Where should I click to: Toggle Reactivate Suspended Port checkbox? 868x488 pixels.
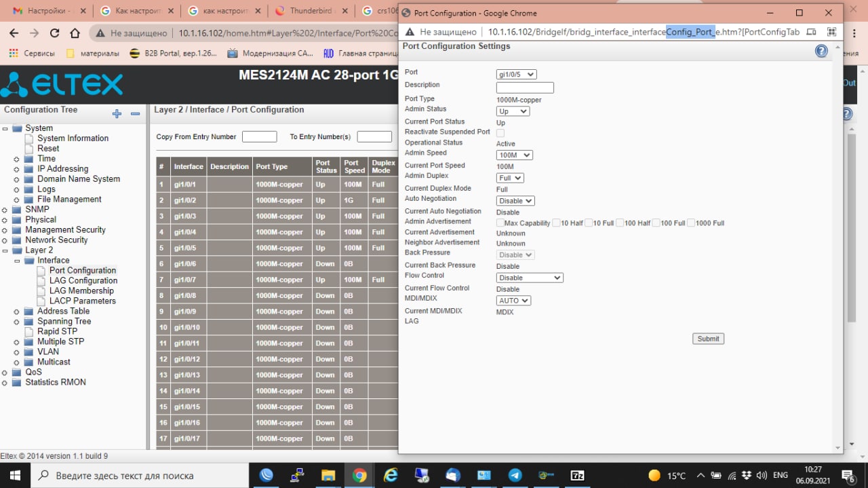[x=500, y=132]
